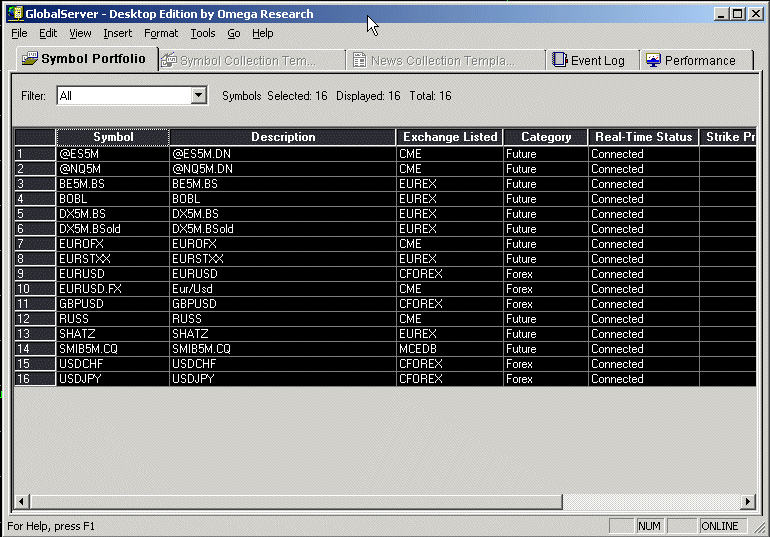Screen dimensions: 770x537
Task: Click the NUM status bar indicator
Action: click(649, 526)
